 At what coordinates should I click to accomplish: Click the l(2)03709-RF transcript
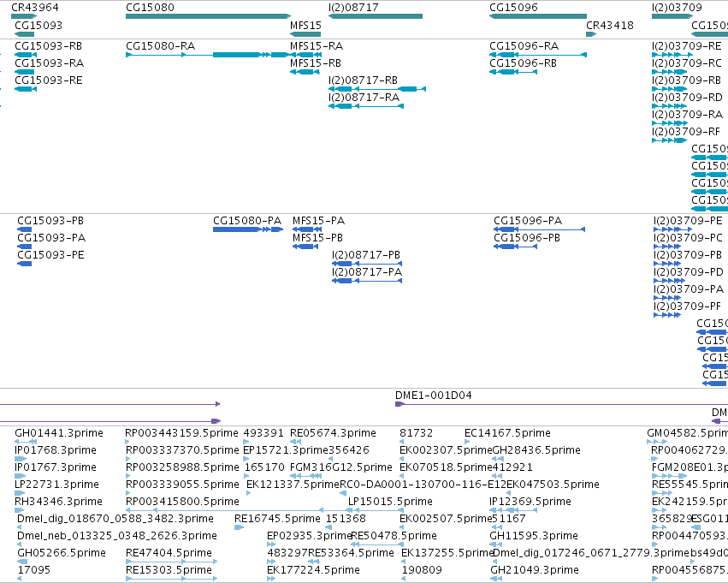tap(669, 140)
